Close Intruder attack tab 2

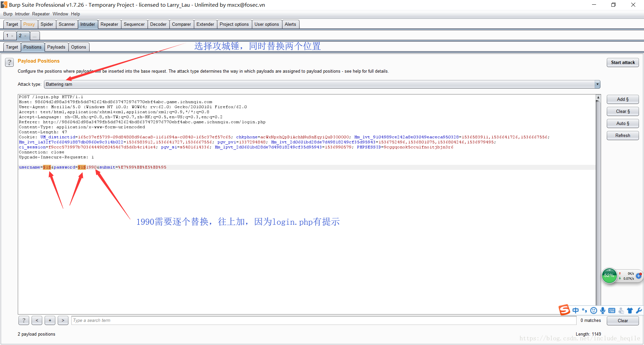(25, 36)
